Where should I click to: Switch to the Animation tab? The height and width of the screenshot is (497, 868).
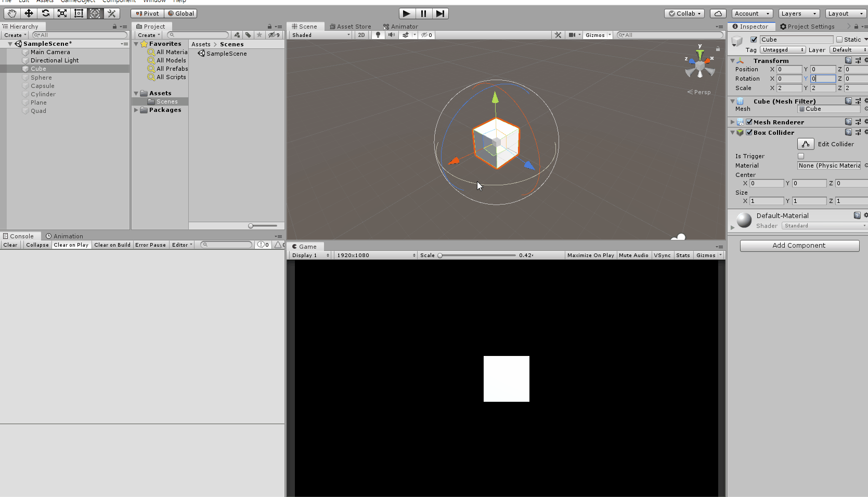tap(64, 236)
